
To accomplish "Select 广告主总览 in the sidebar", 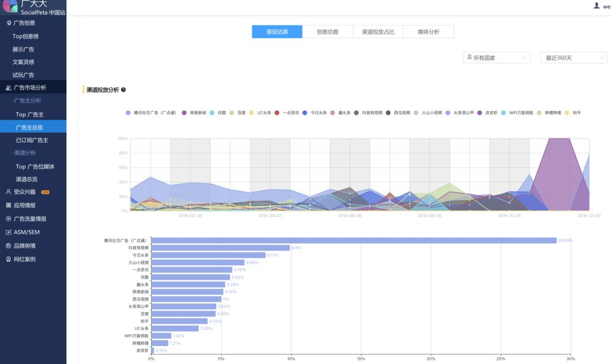I will coord(33,127).
